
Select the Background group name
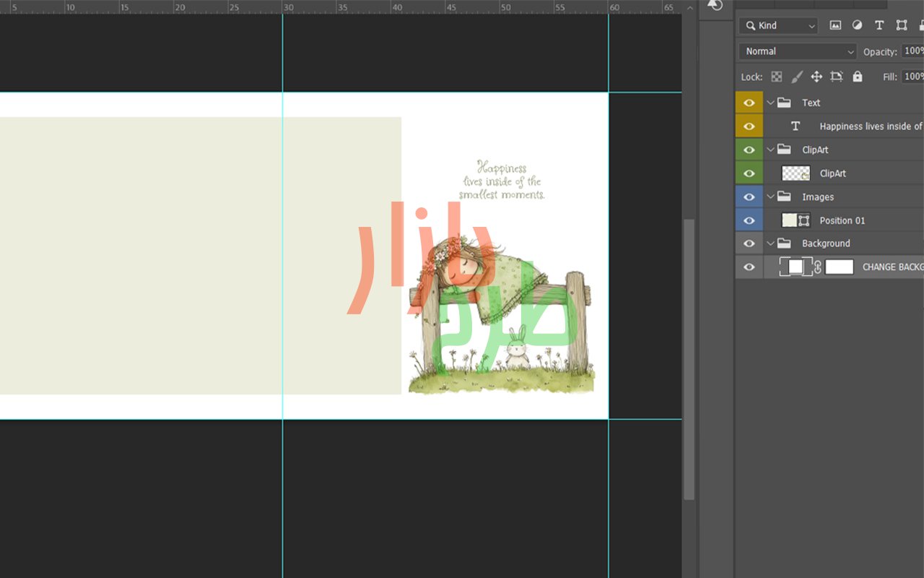pos(826,243)
